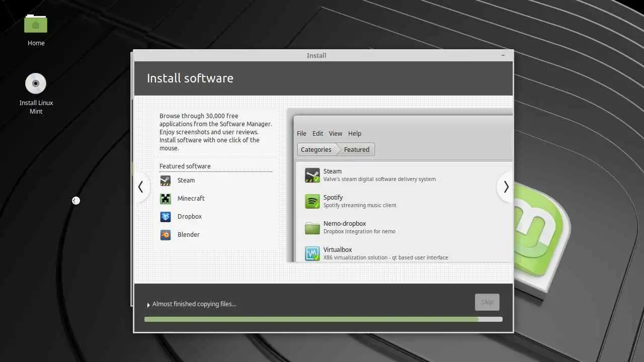Open the File menu in Software Manager

point(301,134)
